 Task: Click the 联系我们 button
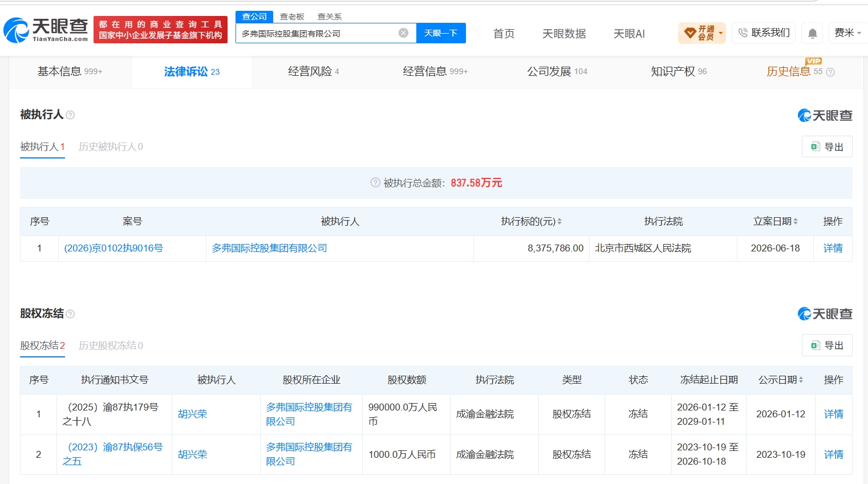point(764,33)
